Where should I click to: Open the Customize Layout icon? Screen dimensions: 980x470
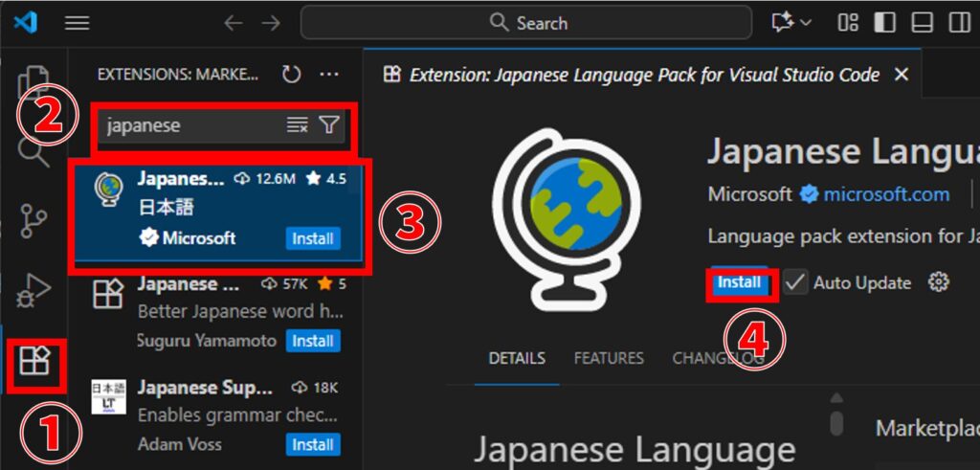[x=848, y=23]
